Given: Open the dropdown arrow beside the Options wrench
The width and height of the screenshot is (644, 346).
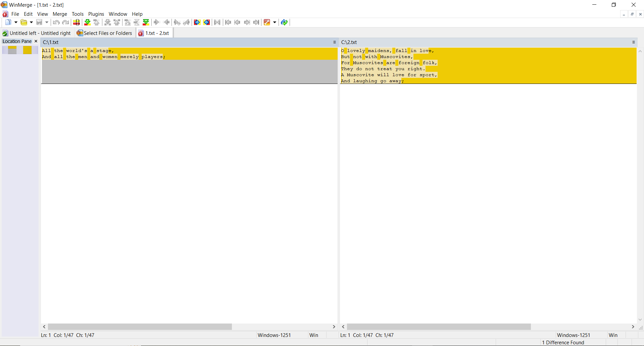Looking at the screenshot, I should point(275,22).
